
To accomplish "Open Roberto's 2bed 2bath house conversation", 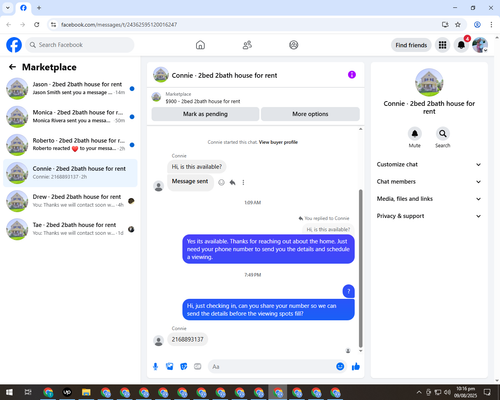I will tap(70, 145).
